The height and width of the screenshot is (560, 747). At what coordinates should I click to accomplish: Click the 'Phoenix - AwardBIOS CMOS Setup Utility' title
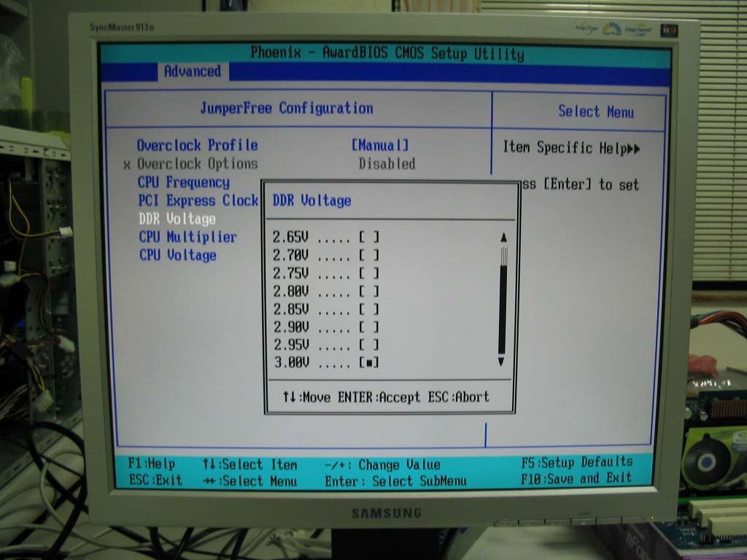pos(387,52)
